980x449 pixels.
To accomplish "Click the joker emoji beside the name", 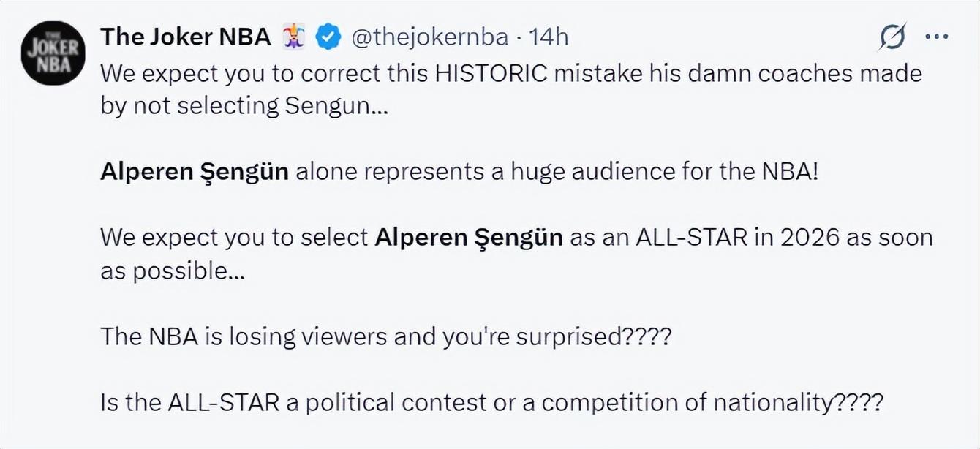I will click(294, 37).
